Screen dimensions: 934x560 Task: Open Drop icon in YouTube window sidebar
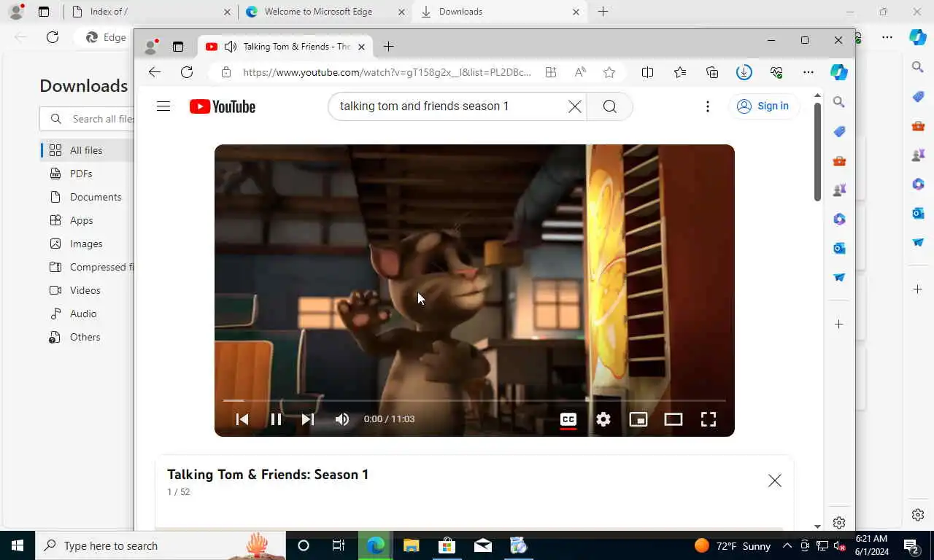tap(839, 277)
